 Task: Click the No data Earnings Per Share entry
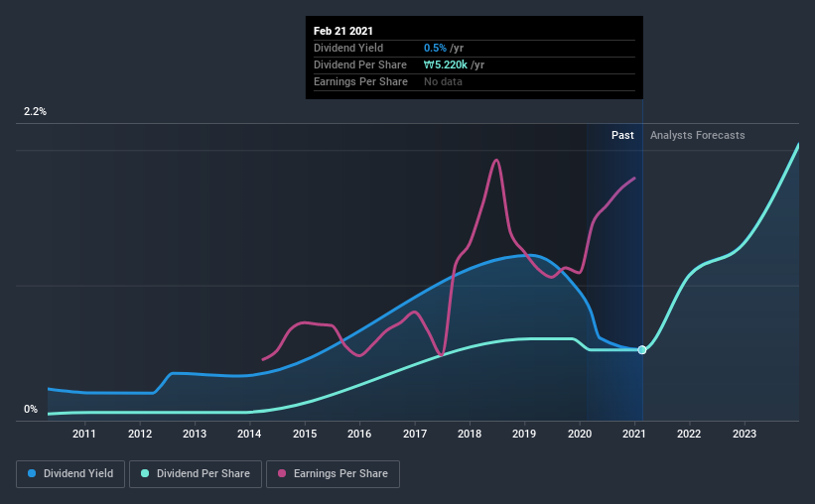pos(443,81)
